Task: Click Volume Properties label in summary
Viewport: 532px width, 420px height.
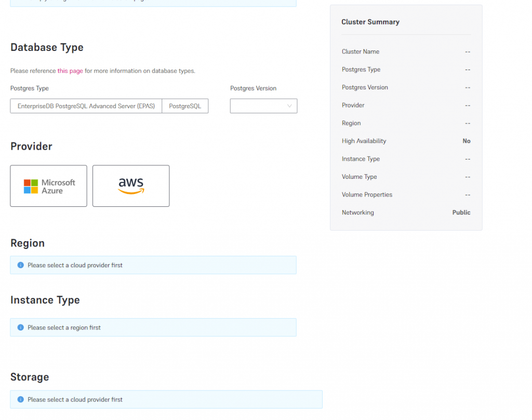Action: [367, 194]
